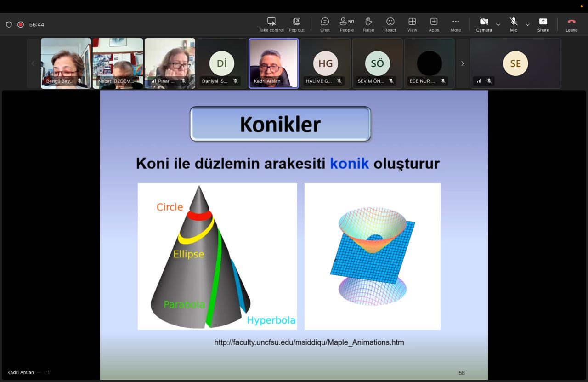Click the Take control button
The image size is (588, 382).
tap(271, 24)
